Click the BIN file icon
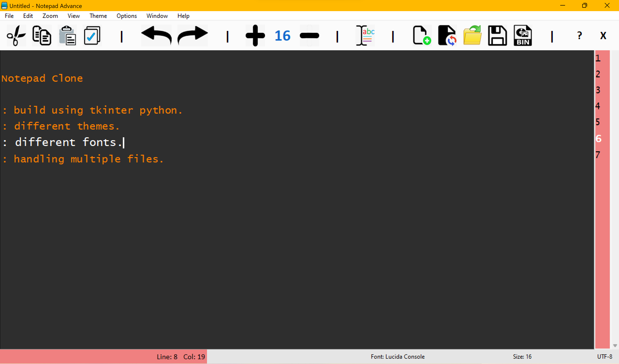The width and height of the screenshot is (619, 364). pos(523,36)
